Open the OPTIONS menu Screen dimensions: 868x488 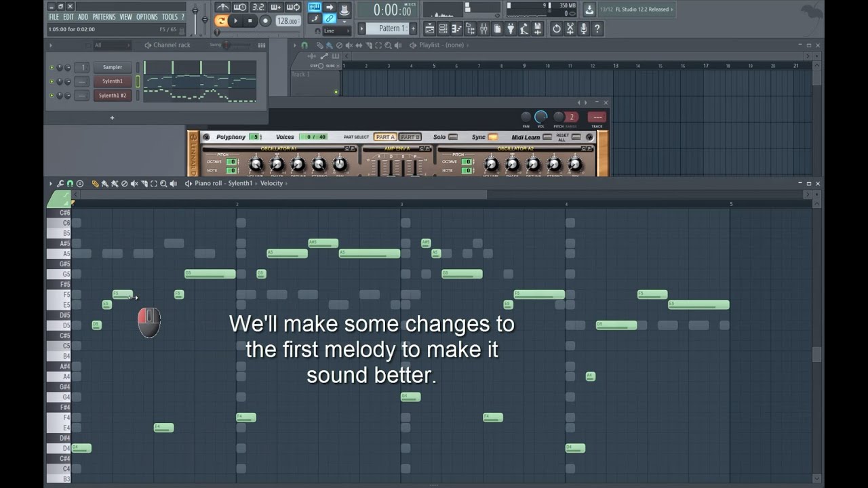[147, 17]
